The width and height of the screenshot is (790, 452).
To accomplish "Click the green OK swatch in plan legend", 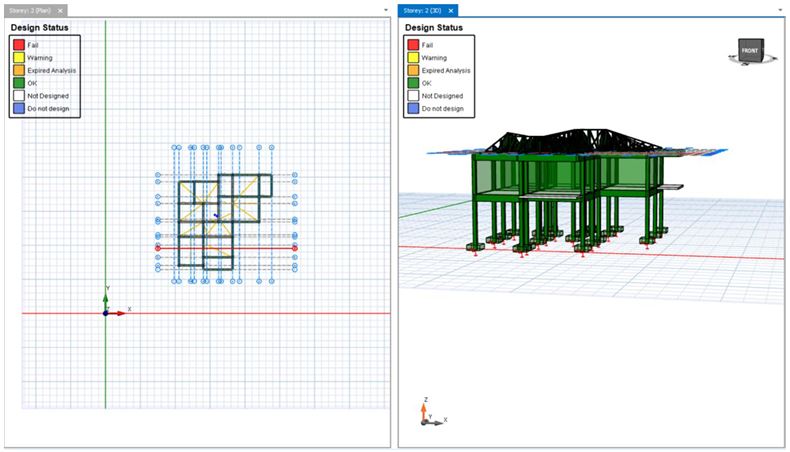I will click(x=19, y=83).
